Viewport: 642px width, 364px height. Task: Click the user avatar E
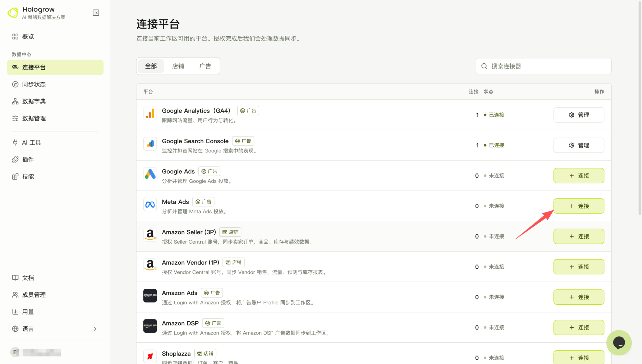(14, 352)
